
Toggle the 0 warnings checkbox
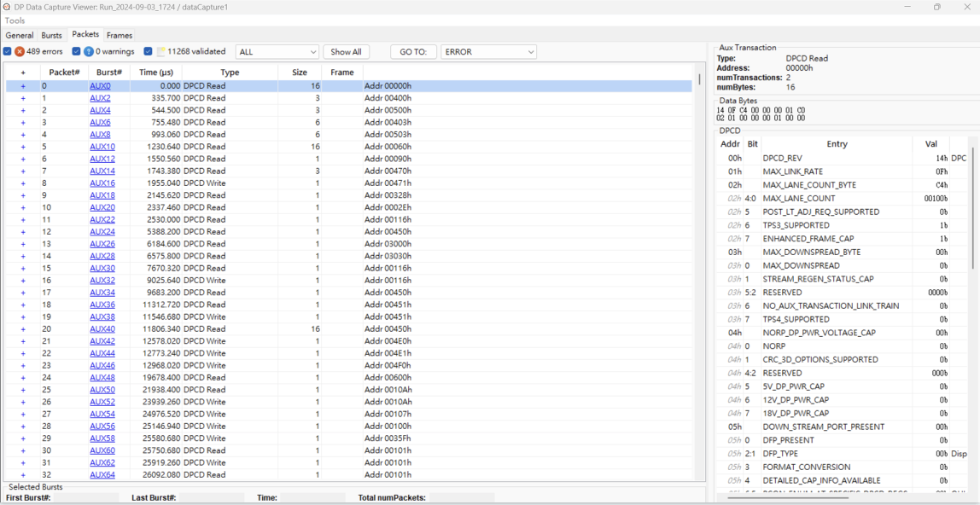click(x=76, y=51)
